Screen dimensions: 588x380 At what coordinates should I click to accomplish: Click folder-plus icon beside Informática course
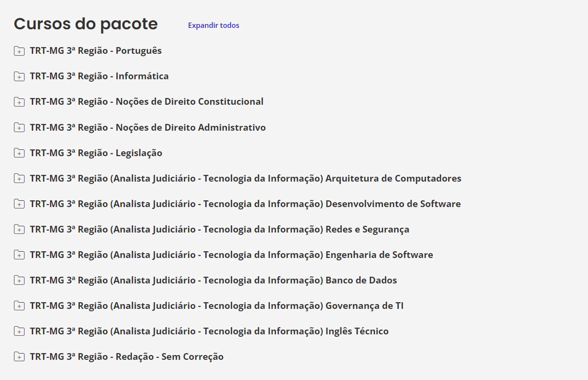19,76
